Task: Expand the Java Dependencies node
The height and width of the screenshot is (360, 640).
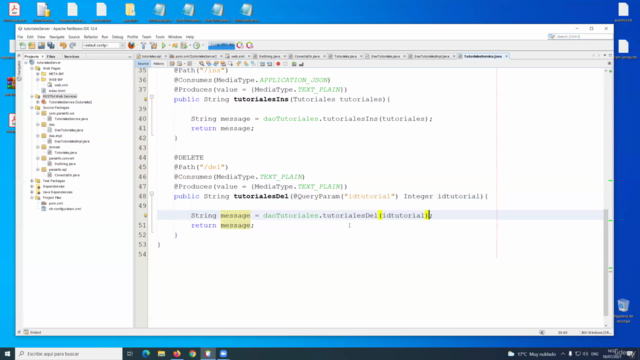Action: pos(32,192)
